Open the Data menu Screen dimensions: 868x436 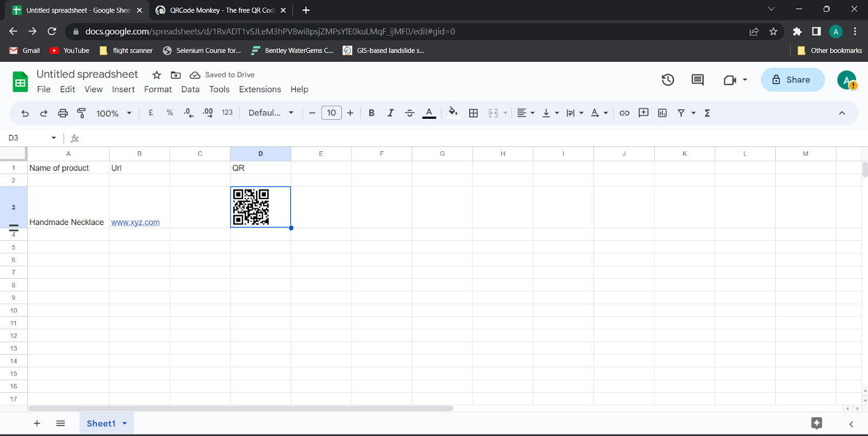pos(190,89)
